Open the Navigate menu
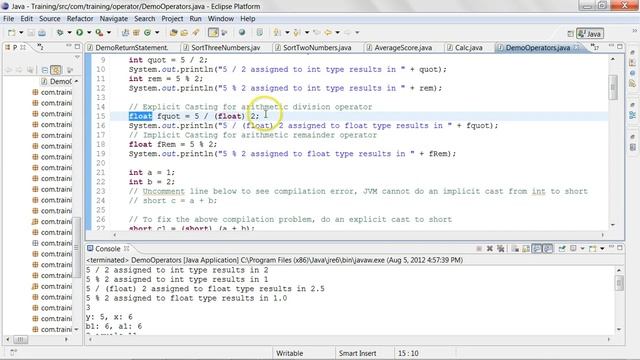This screenshot has width=640, height=360. [x=113, y=19]
